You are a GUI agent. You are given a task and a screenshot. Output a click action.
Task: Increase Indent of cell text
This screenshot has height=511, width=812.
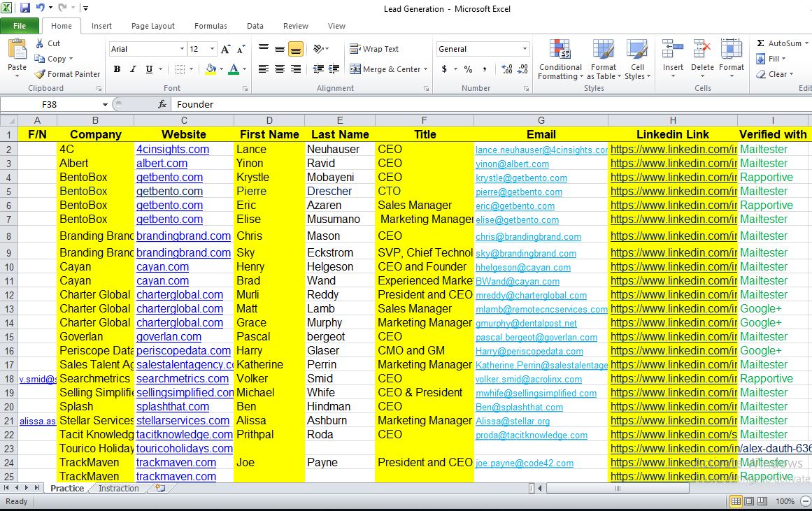click(334, 69)
